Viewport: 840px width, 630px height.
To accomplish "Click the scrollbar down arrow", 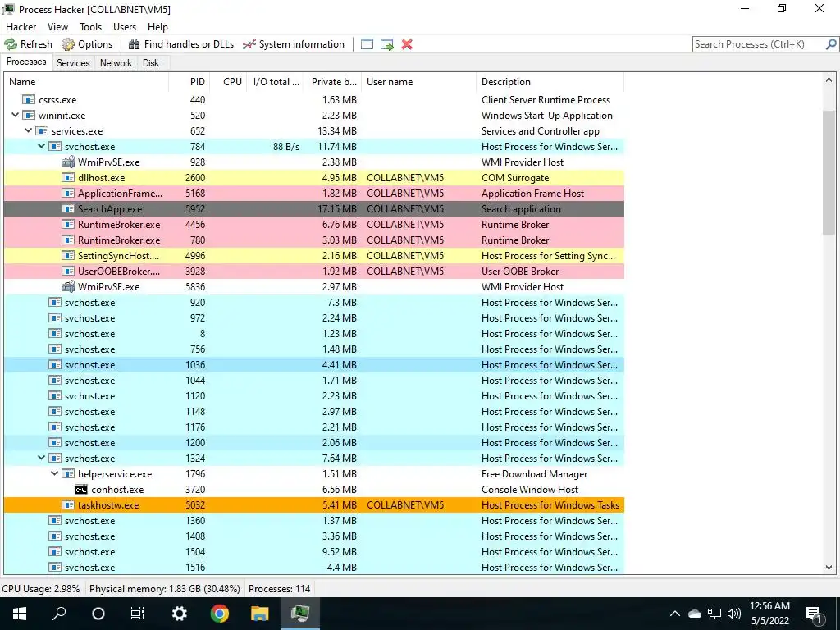I will (x=829, y=568).
